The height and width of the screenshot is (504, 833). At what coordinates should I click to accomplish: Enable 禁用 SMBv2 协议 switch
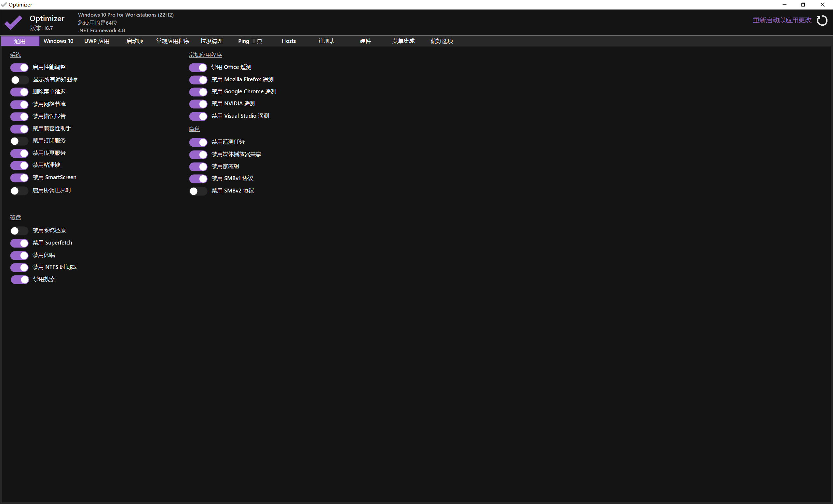click(x=198, y=191)
